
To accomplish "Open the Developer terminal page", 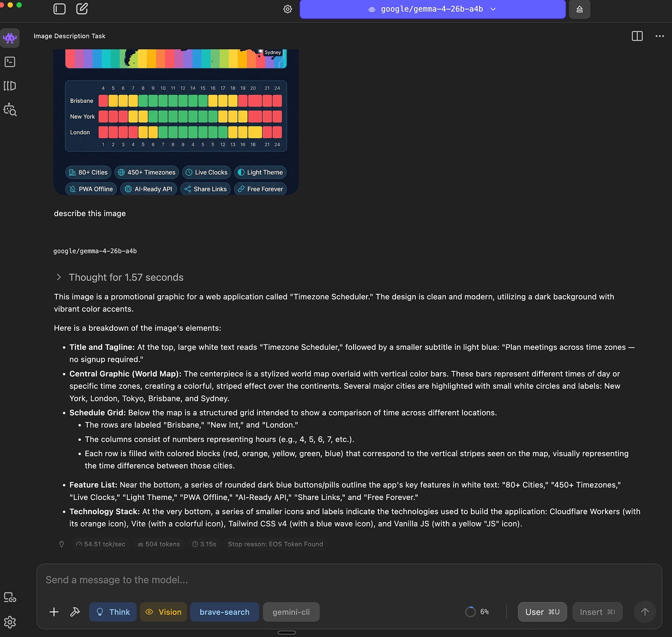I will [10, 61].
